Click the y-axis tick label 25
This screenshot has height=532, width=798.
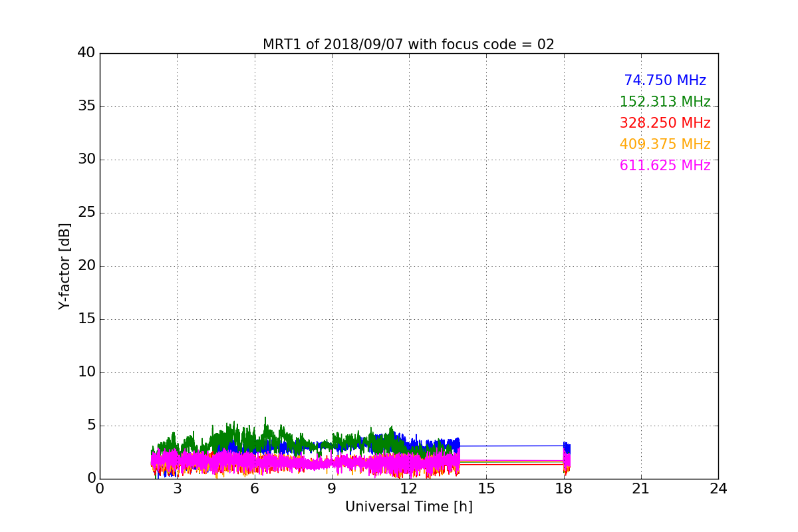86,213
